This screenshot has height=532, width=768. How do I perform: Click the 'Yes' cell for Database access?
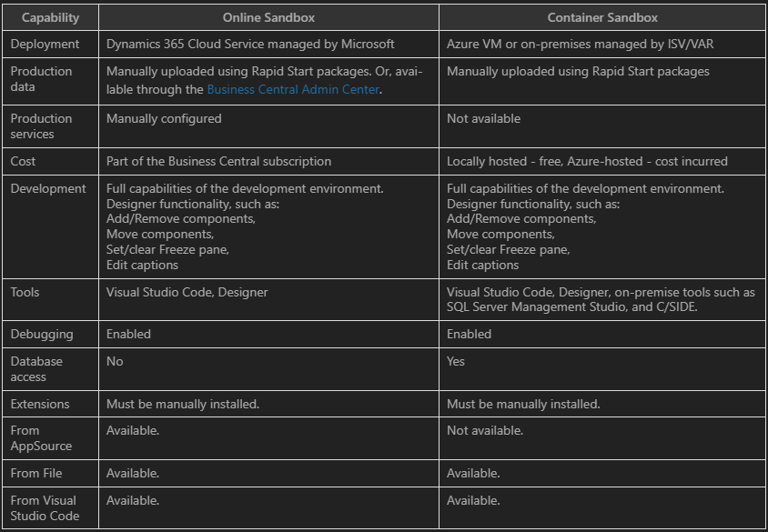click(456, 361)
